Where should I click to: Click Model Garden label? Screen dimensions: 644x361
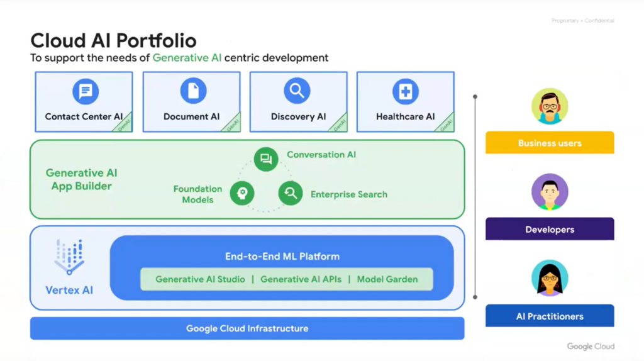pos(387,279)
